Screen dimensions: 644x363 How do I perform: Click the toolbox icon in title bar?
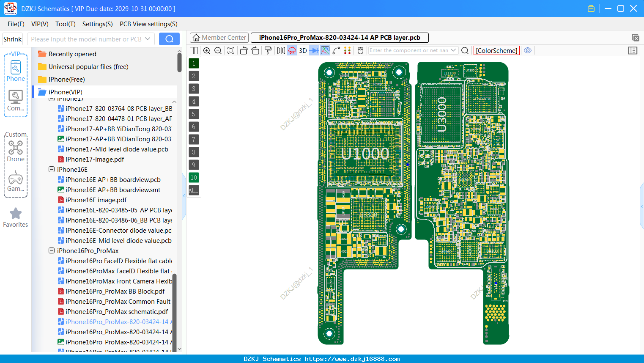591,8
